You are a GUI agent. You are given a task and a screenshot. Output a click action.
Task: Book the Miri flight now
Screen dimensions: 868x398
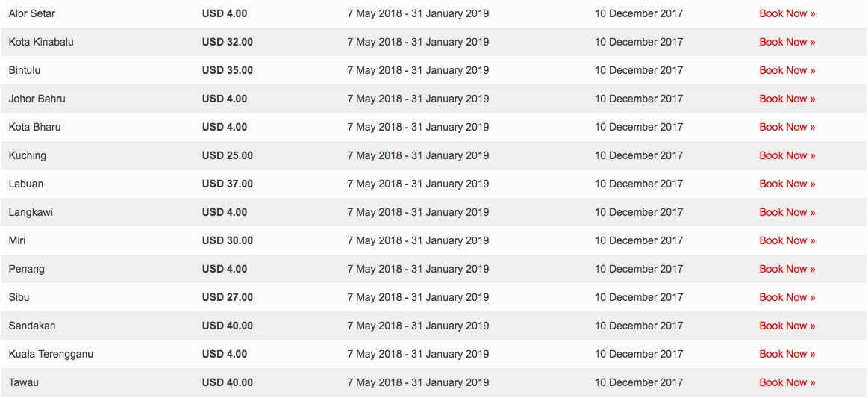787,240
